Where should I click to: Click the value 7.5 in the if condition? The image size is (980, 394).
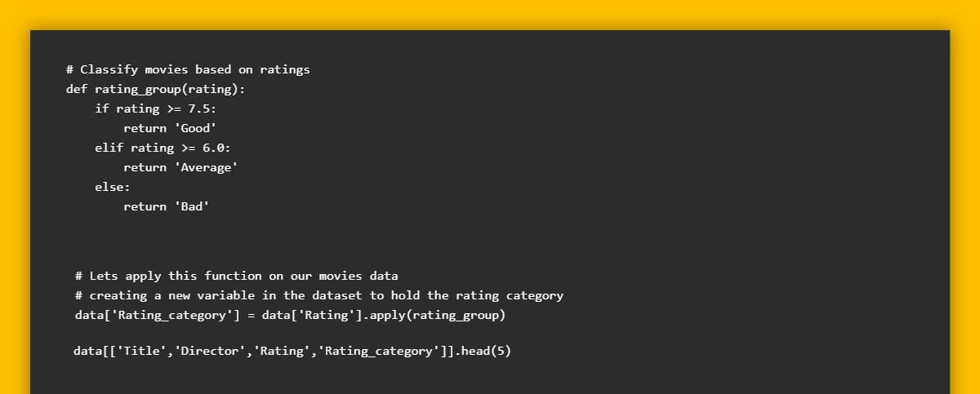coord(198,108)
